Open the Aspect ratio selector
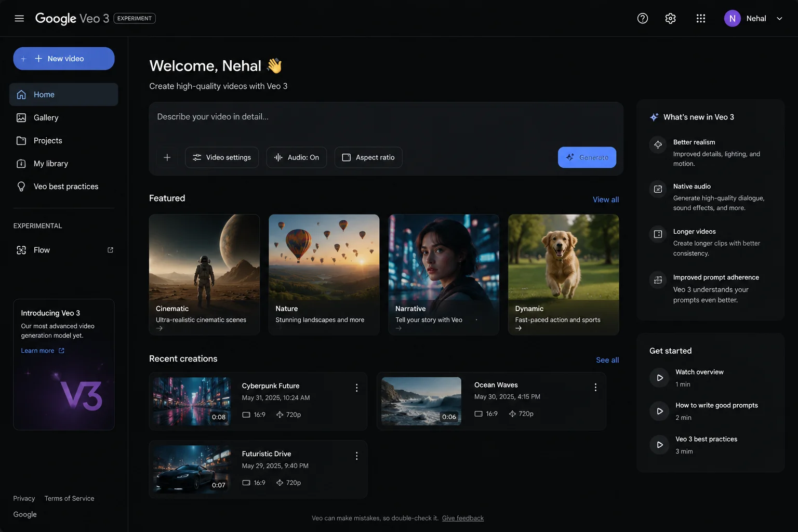The height and width of the screenshot is (532, 798). point(368,157)
